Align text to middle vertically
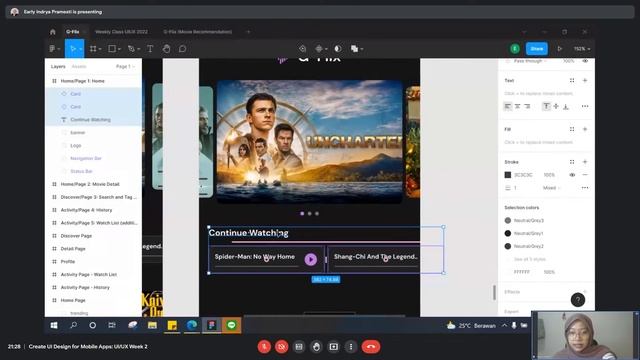The height and width of the screenshot is (360, 640). coord(556,107)
